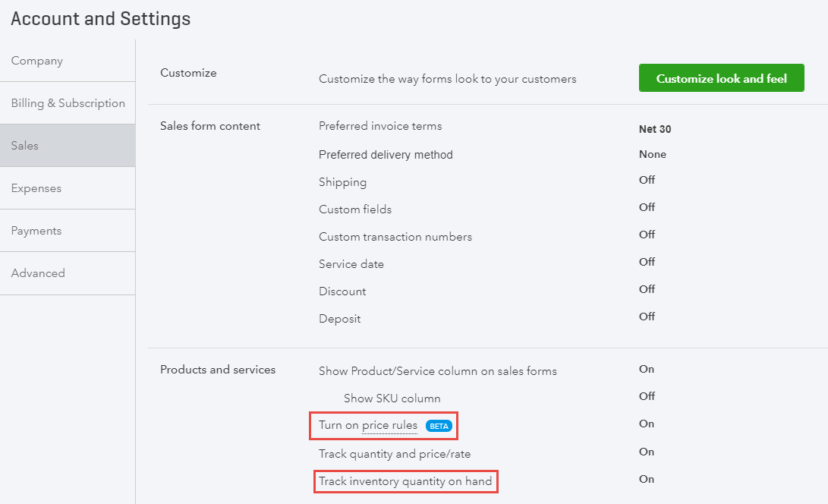Expand the Sales form content section
Image resolution: width=828 pixels, height=504 pixels.
pos(210,126)
